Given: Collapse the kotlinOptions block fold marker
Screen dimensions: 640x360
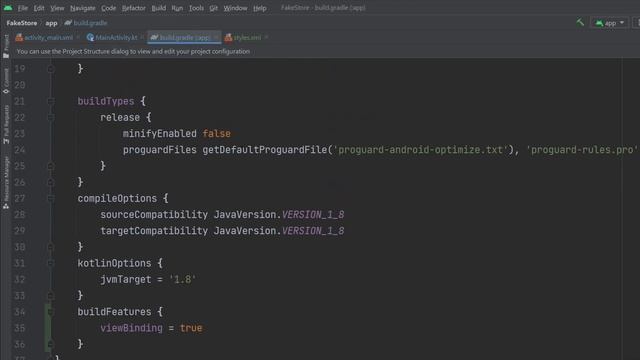Looking at the screenshot, I should point(51,263).
